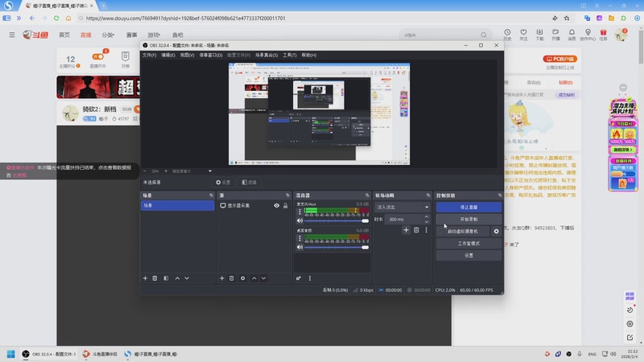Open the 淡入淡出 transition dropdown
This screenshot has width=644, height=362.
(403, 207)
